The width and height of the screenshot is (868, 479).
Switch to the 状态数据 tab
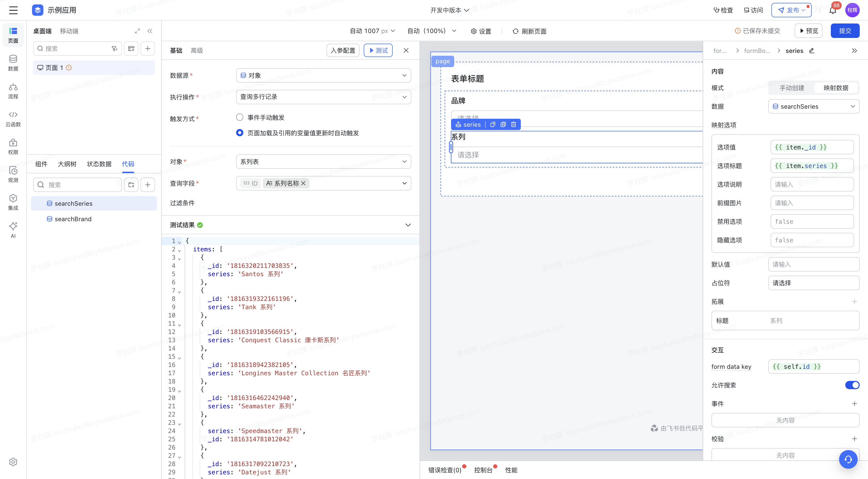99,164
